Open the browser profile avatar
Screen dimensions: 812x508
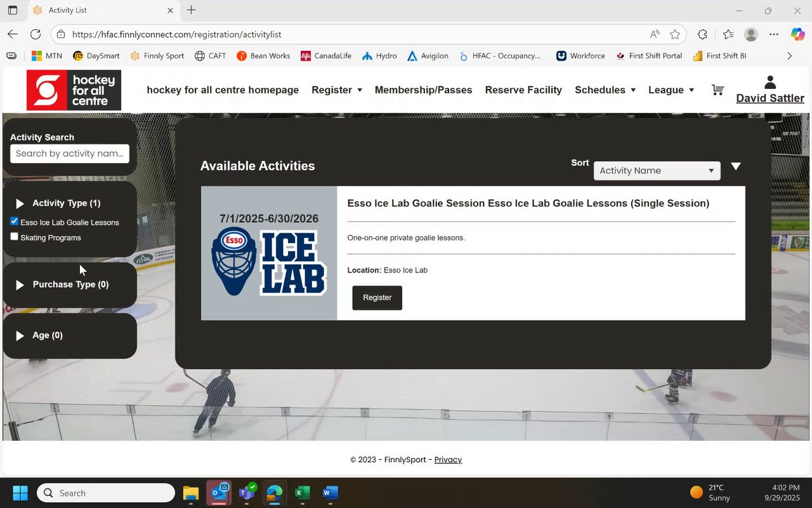[751, 34]
